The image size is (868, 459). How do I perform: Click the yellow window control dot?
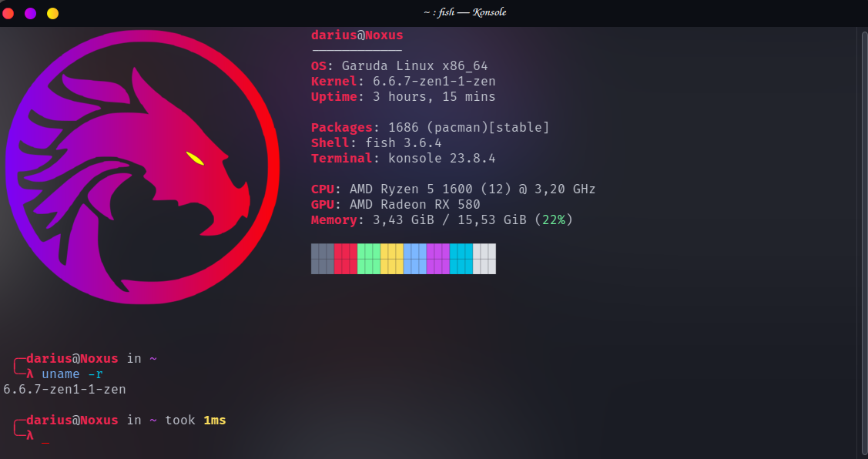coord(52,13)
